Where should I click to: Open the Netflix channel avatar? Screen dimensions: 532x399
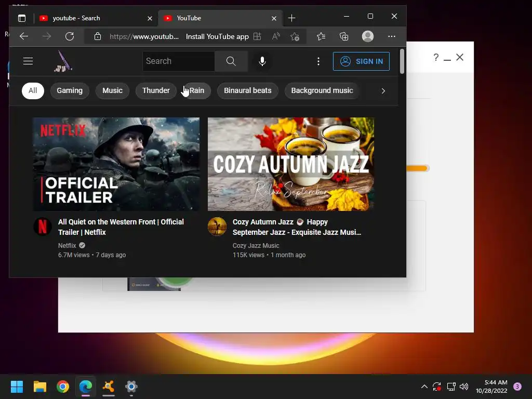click(43, 227)
